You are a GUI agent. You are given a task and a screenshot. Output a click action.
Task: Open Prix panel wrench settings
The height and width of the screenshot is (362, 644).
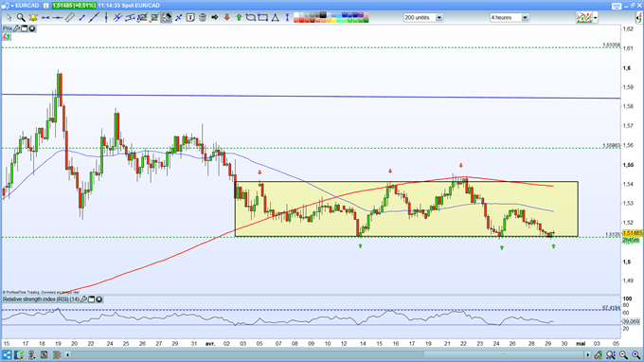[x=16, y=28]
